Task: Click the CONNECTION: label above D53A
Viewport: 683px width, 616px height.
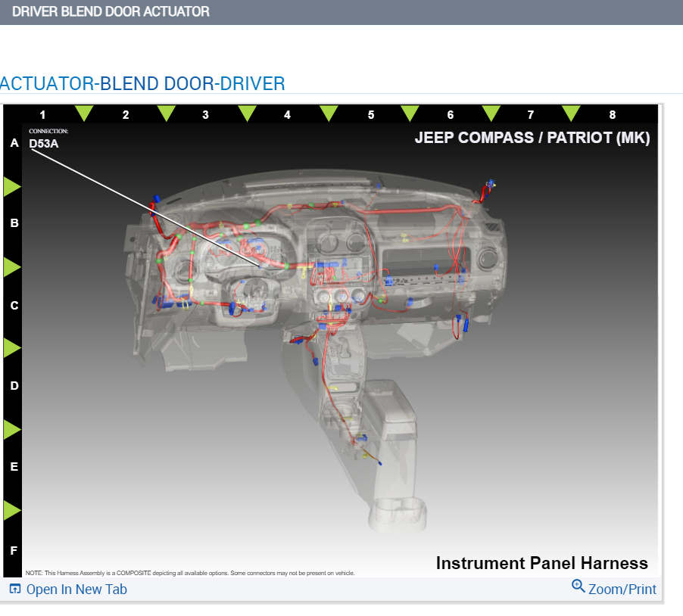Action: point(48,131)
